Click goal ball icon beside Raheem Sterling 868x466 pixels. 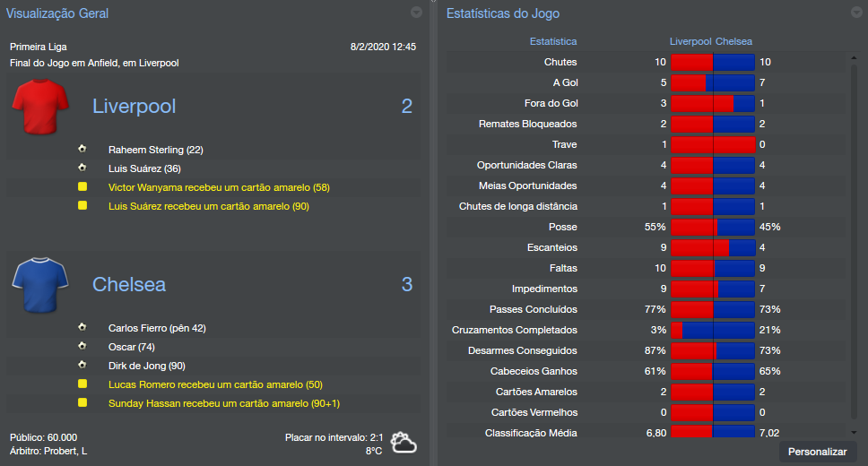tap(82, 149)
